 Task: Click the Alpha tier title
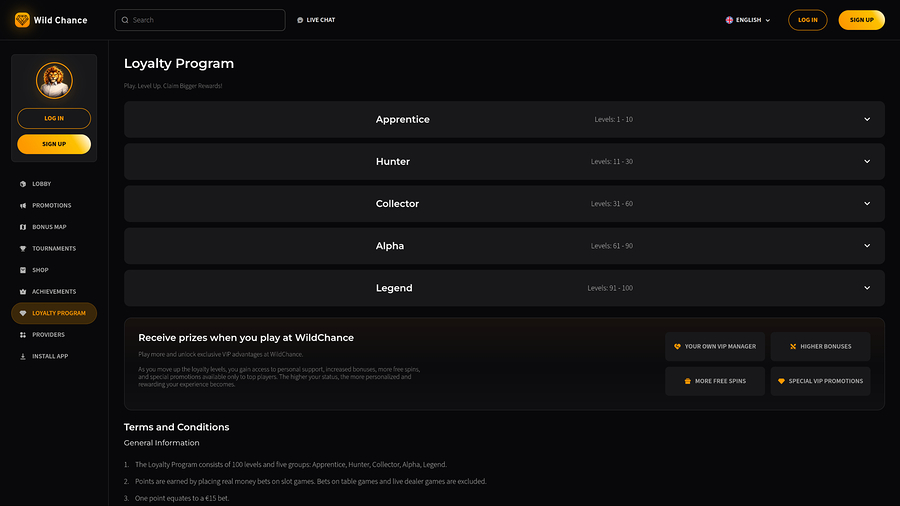390,246
